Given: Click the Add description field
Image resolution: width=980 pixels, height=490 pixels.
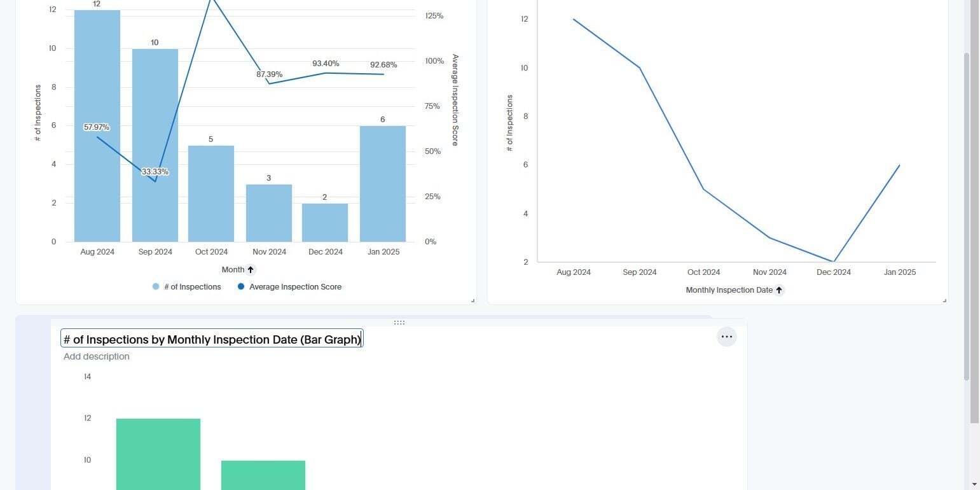Looking at the screenshot, I should point(97,356).
